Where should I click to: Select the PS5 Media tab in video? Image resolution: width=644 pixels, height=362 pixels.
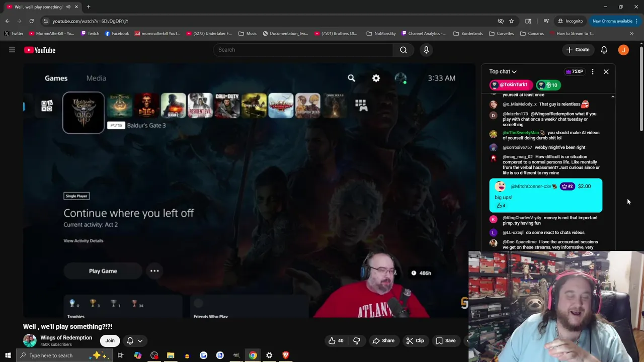[x=96, y=78]
